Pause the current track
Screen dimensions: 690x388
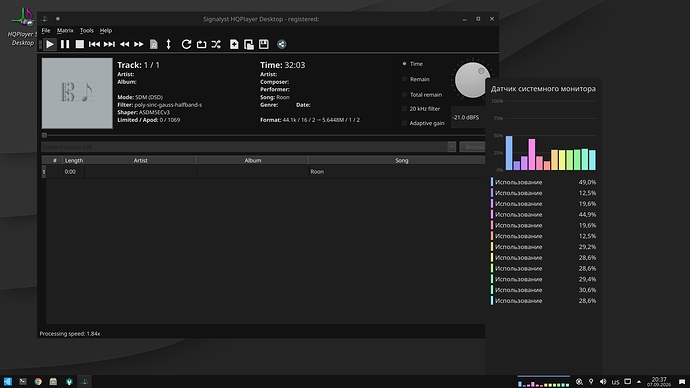65,44
